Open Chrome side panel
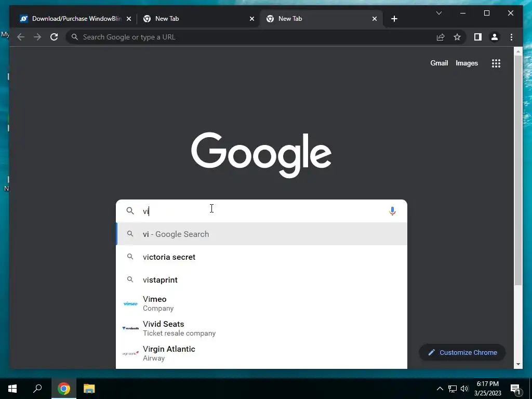 pyautogui.click(x=478, y=37)
